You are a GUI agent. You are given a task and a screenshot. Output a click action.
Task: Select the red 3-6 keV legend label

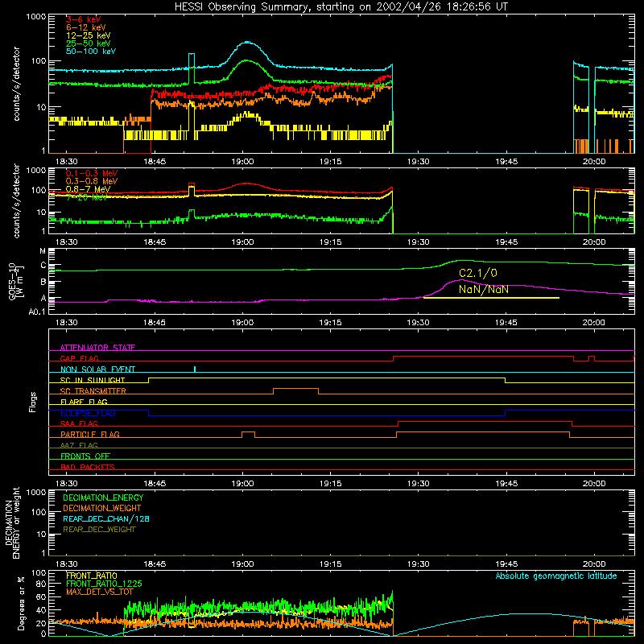(x=84, y=19)
